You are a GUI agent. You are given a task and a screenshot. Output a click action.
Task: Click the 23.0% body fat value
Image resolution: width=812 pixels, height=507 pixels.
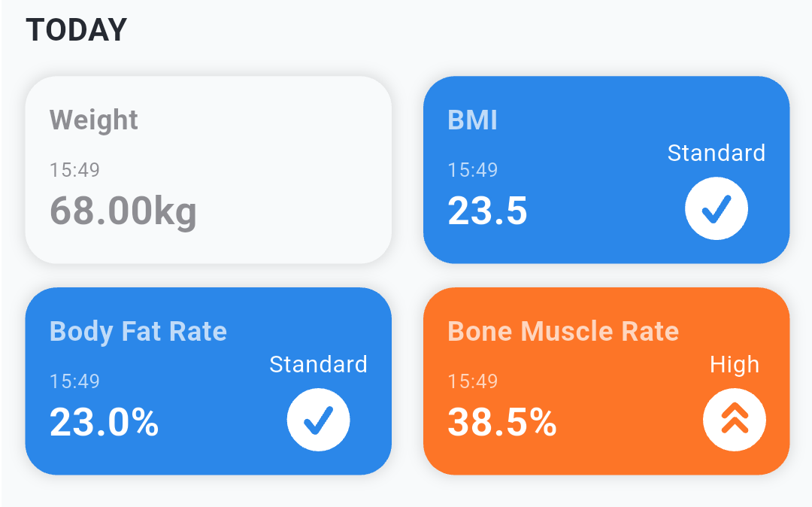tap(104, 422)
